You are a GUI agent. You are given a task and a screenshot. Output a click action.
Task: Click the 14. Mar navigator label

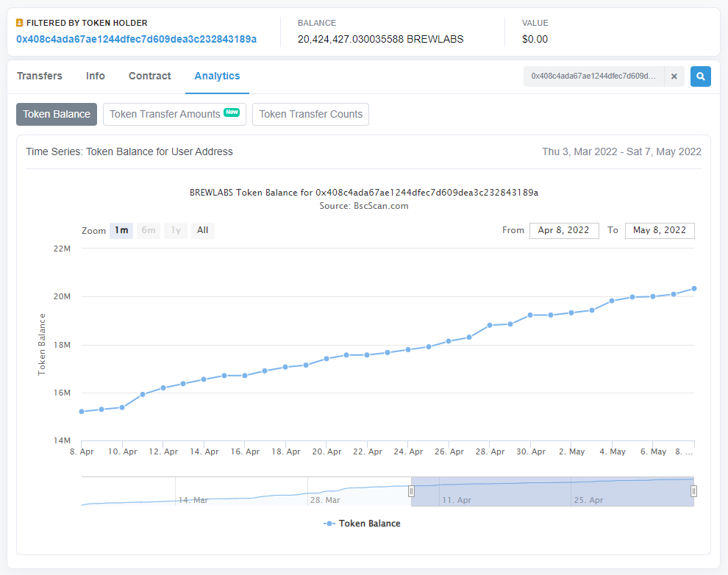tap(193, 500)
